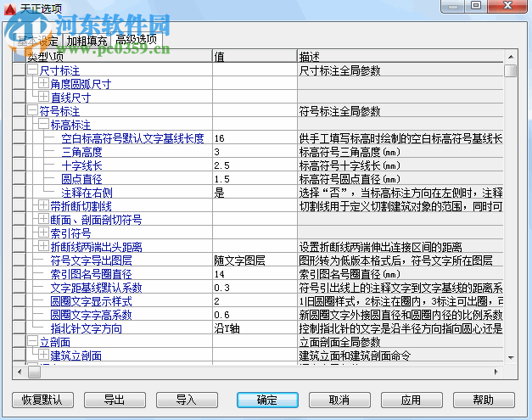
Task: Click the vertical scrollbar down arrow
Action: tap(511, 357)
